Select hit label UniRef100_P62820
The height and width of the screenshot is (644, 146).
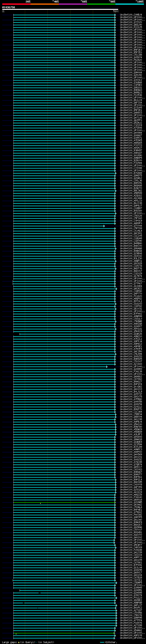tap(131, 60)
